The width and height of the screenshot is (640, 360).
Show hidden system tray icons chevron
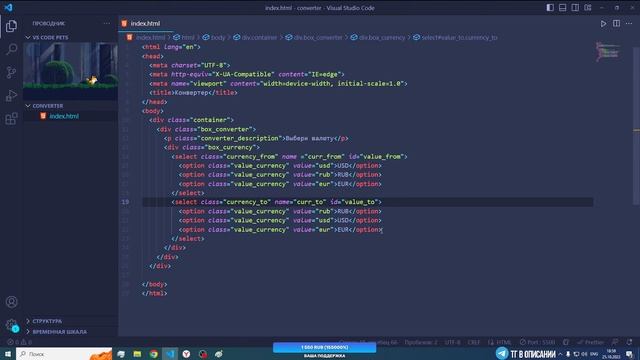point(560,354)
